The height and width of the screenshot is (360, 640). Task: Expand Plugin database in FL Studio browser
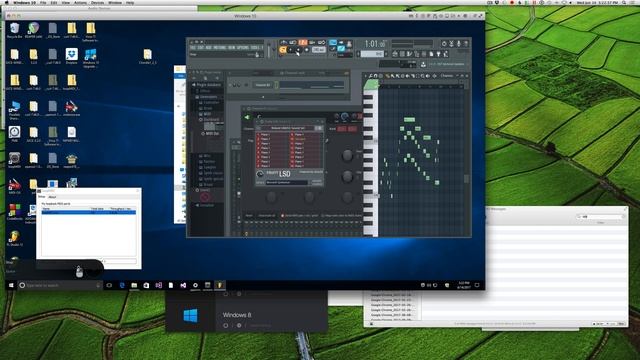[207, 85]
